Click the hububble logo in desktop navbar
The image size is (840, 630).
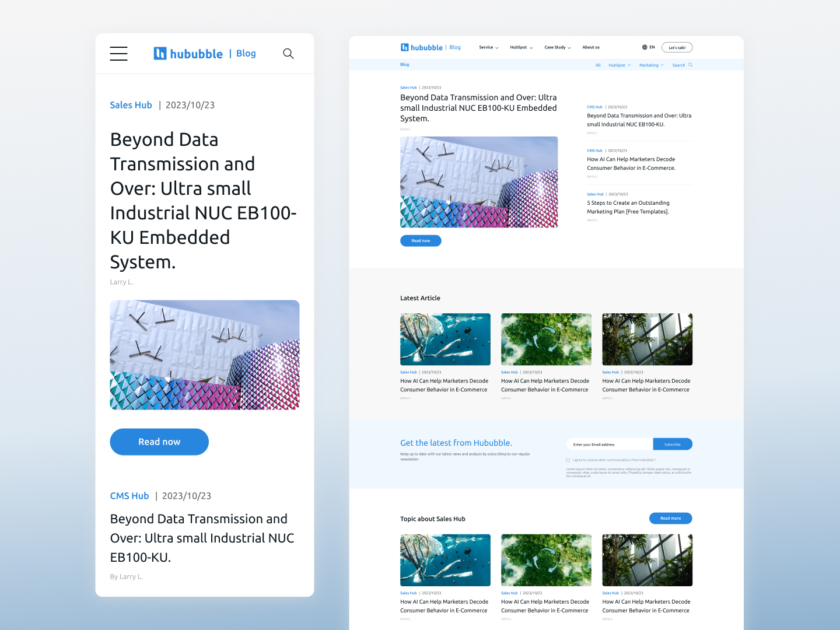pyautogui.click(x=422, y=47)
